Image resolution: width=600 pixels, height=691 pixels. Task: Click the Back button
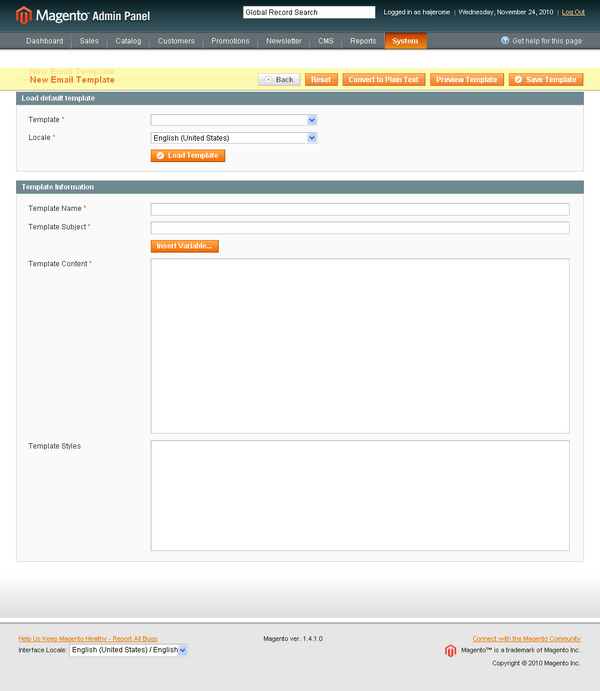coord(279,79)
